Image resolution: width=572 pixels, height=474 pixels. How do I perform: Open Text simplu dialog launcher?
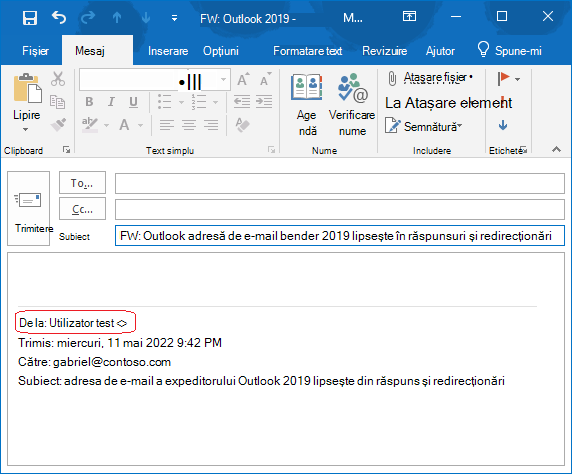point(271,150)
